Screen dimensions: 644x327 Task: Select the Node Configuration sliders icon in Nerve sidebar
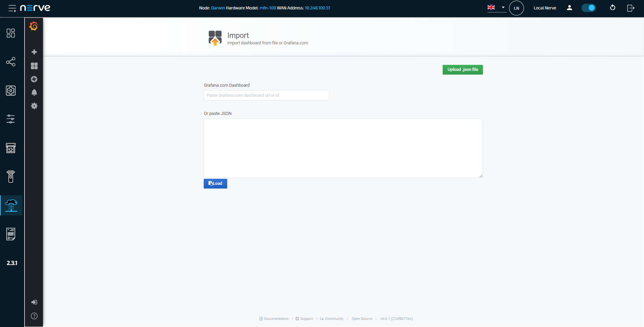(x=11, y=119)
